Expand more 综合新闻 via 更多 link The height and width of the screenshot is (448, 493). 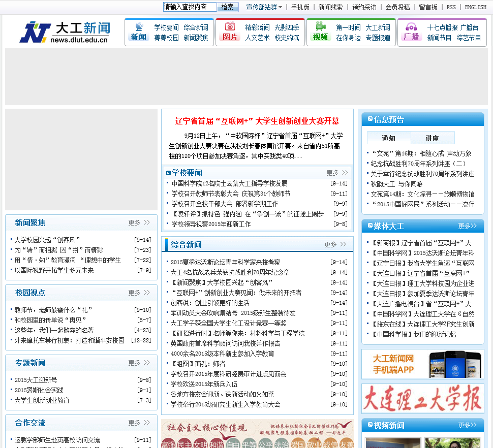335,244
